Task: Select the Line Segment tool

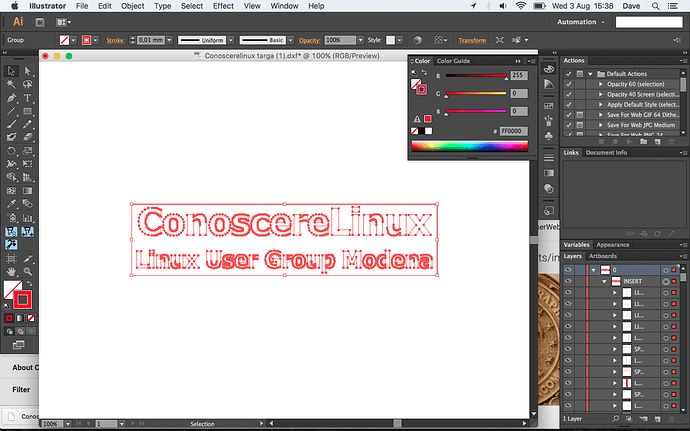Action: tap(11, 111)
